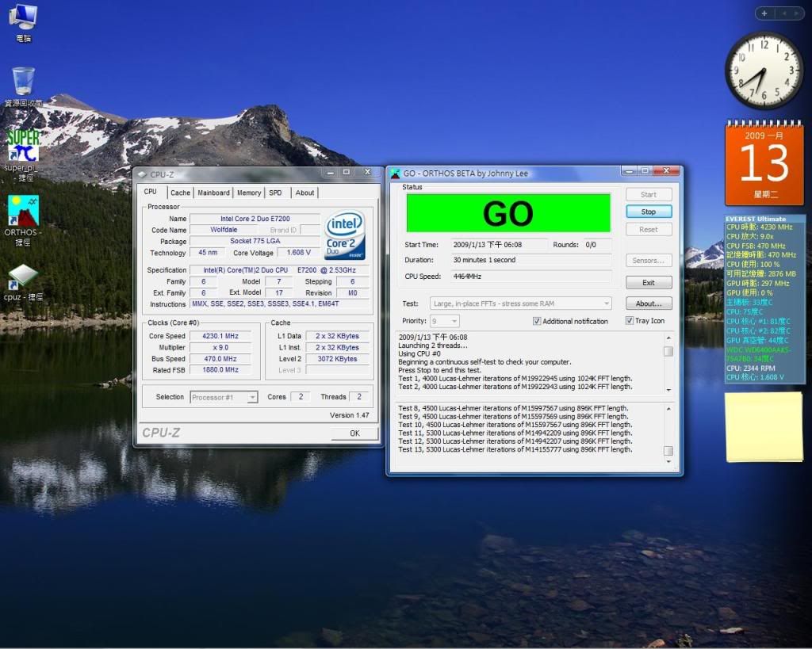Switch to the CPU tab in CPU-Z

point(150,192)
